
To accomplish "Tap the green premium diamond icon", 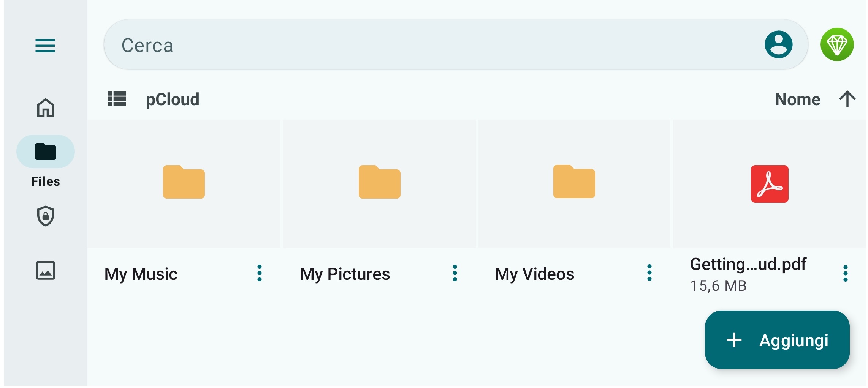I will [x=837, y=45].
